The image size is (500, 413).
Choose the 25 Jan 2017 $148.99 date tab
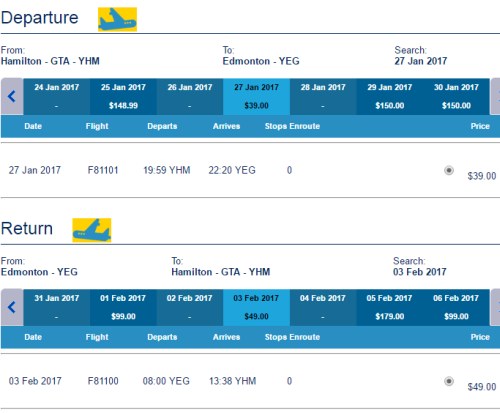tap(123, 97)
